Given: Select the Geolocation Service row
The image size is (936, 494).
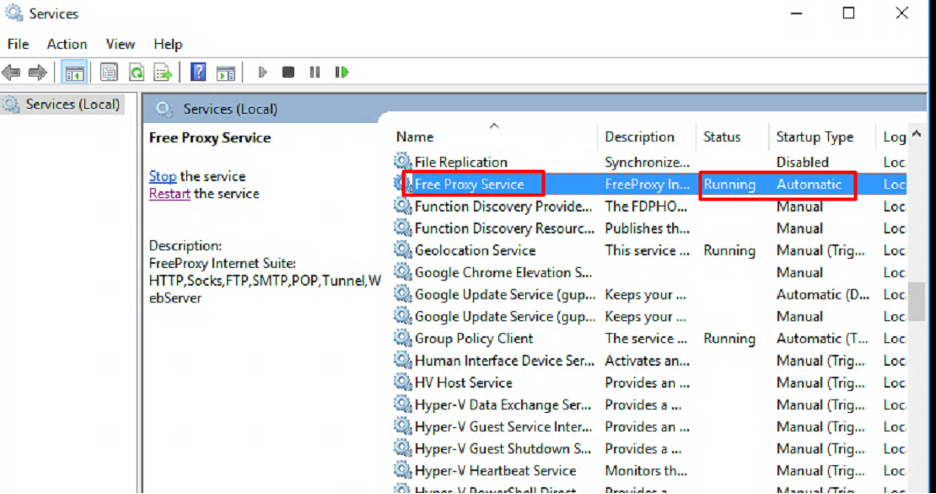Looking at the screenshot, I should 474,251.
